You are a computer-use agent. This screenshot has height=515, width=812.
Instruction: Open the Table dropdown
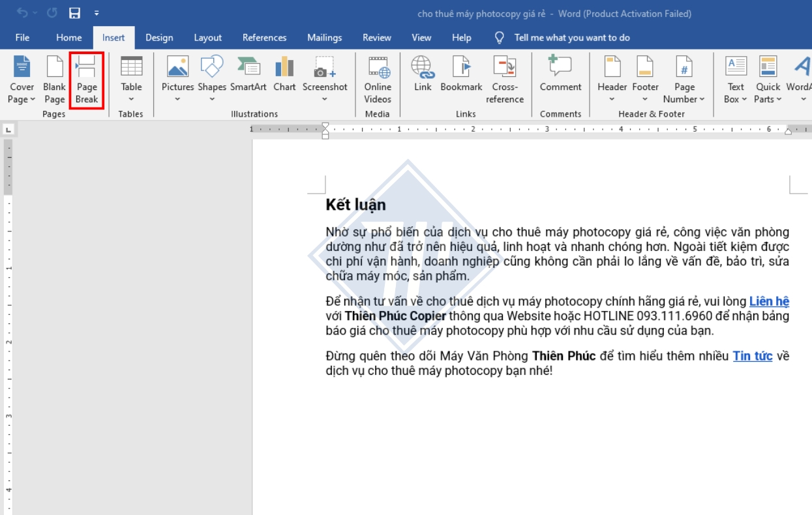coord(131,99)
